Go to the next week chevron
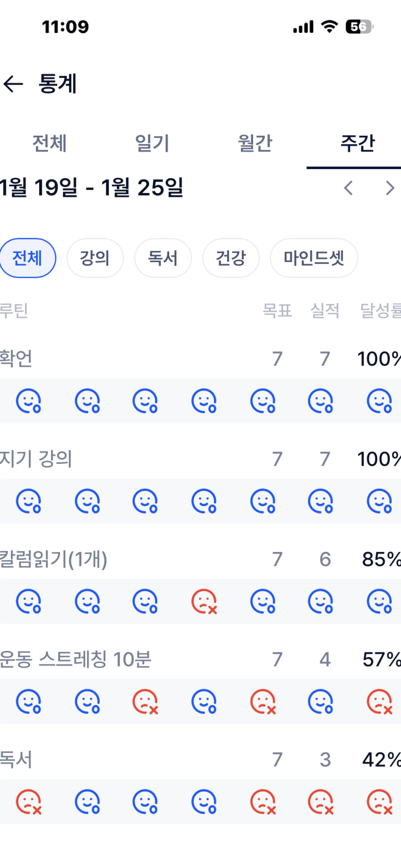 tap(389, 188)
